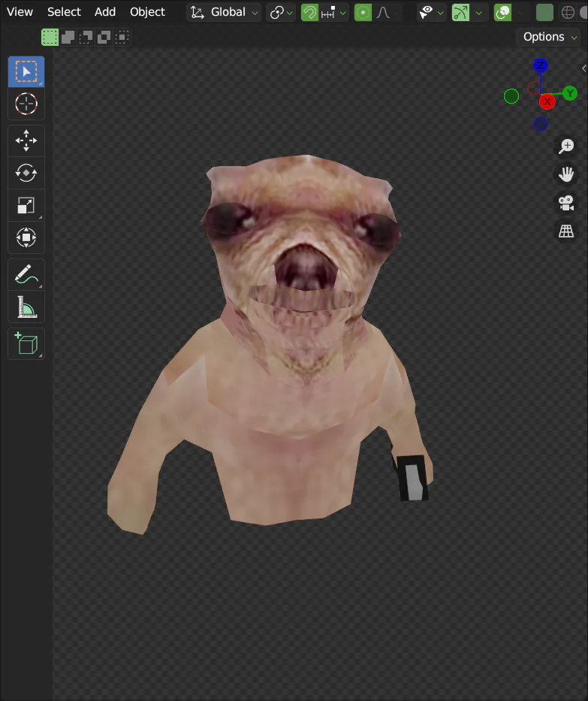The height and width of the screenshot is (701, 588).
Task: Activate the Transform tool
Action: [26, 237]
